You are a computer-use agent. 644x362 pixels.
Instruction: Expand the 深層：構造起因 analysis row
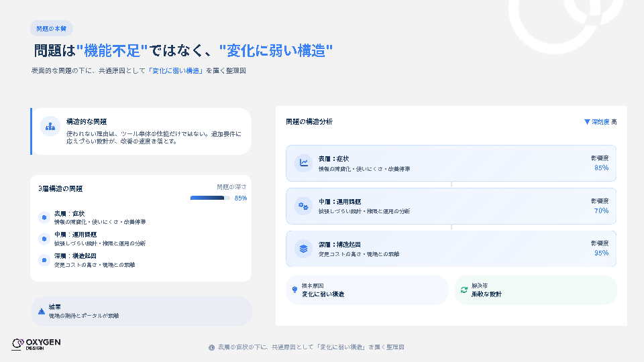(451, 249)
